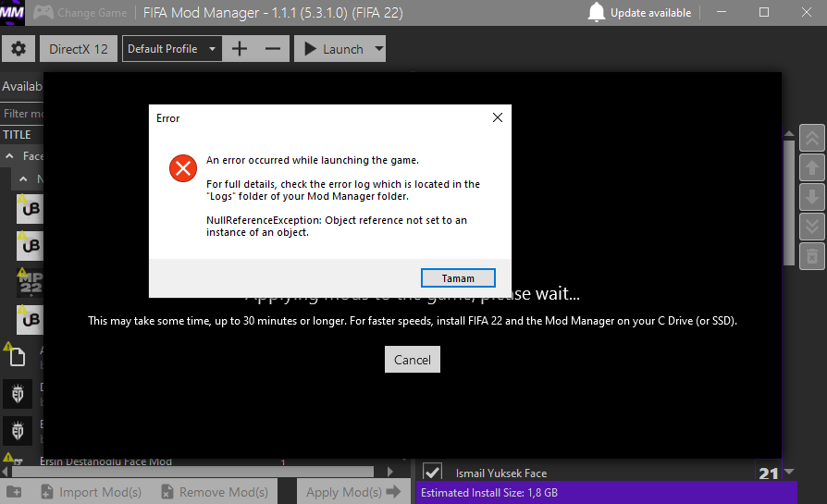Select second shield crest mod icon

[x=18, y=431]
